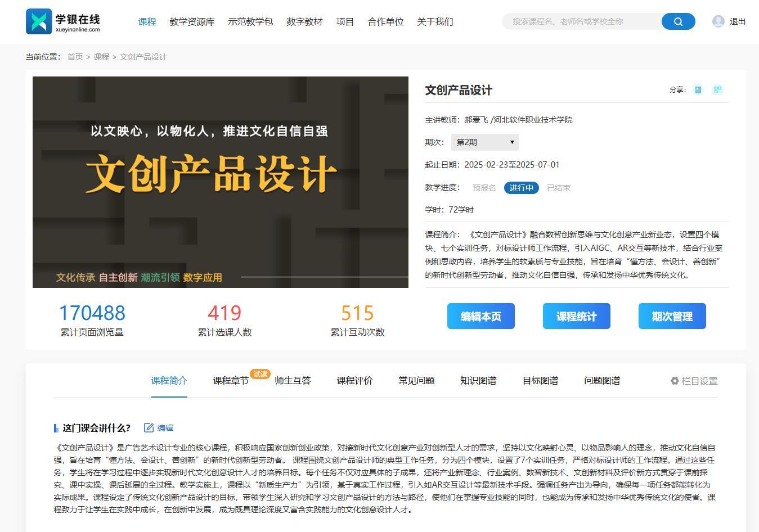Click the magnifier icon in the search button
Viewport: 759px width, 532px height.
(x=678, y=21)
